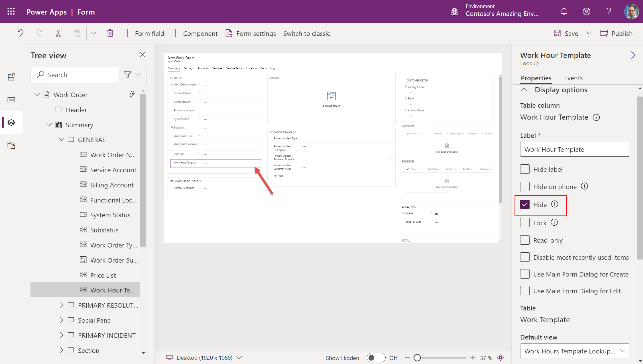
Task: Click the Environment globe icon
Action: pyautogui.click(x=454, y=11)
